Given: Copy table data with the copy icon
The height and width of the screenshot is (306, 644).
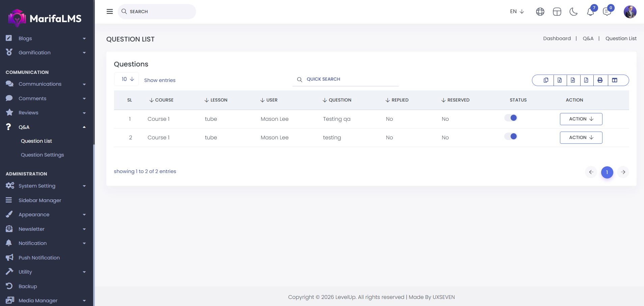Looking at the screenshot, I should (x=546, y=80).
